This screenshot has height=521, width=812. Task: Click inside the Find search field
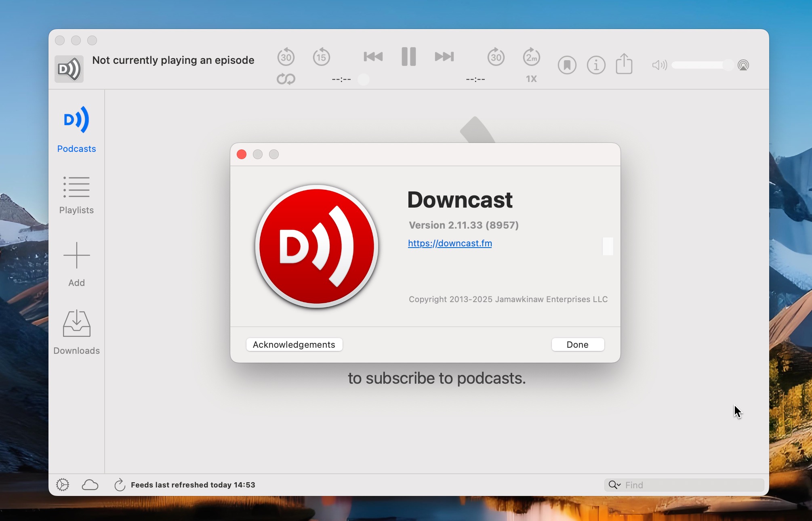pyautogui.click(x=684, y=485)
